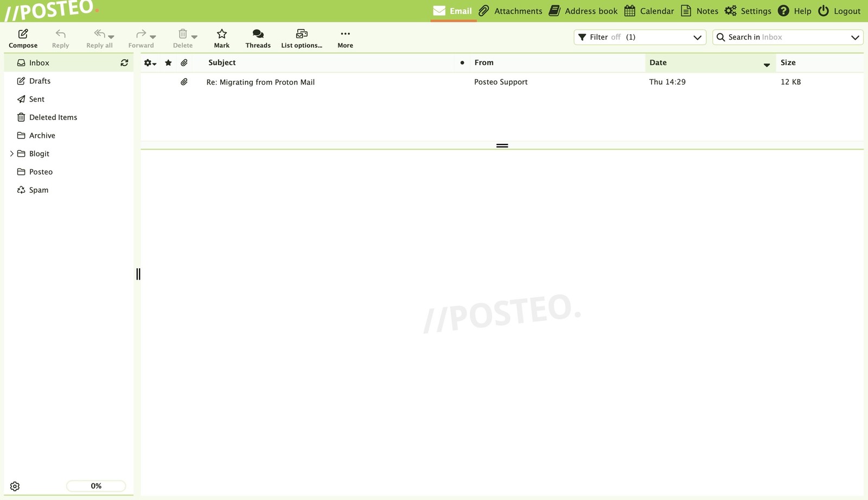Open the Filter dropdown chevron
The height and width of the screenshot is (500, 868).
click(697, 37)
